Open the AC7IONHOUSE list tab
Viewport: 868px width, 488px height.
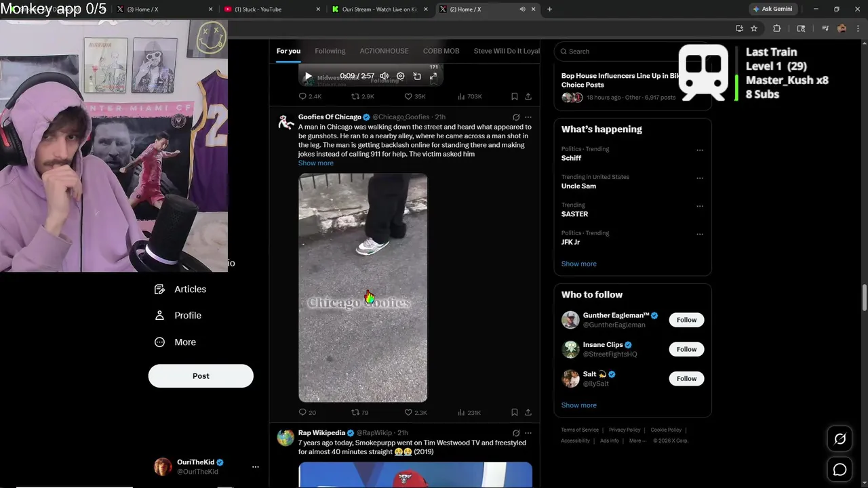[384, 51]
